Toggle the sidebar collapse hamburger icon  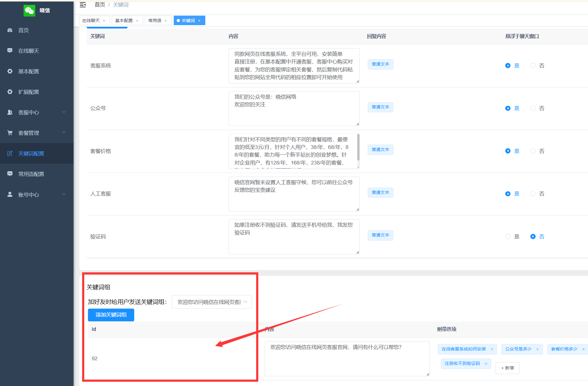click(x=83, y=5)
